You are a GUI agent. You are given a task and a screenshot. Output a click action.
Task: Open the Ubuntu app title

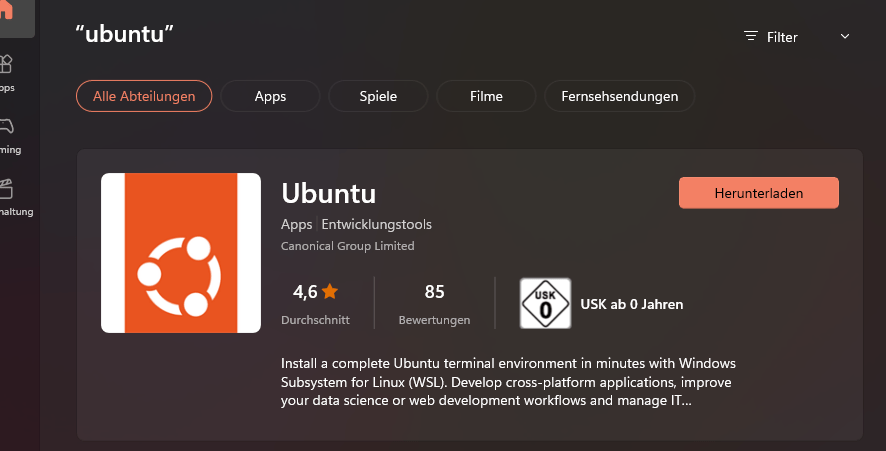point(329,192)
